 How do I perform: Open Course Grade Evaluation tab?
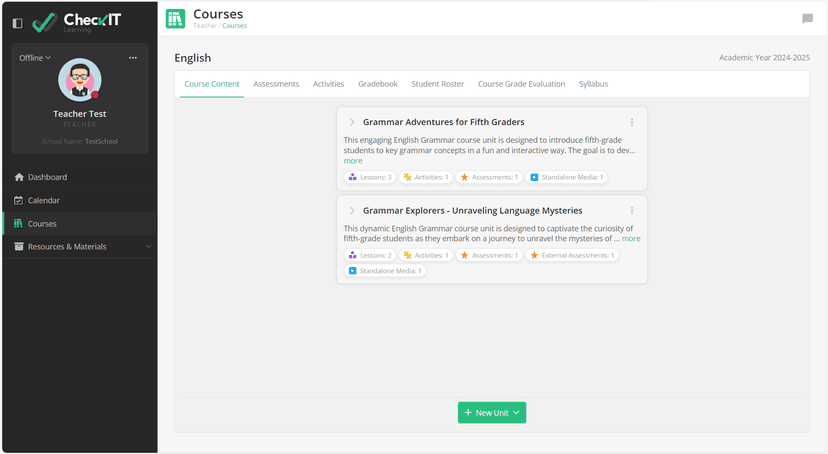pyautogui.click(x=521, y=84)
